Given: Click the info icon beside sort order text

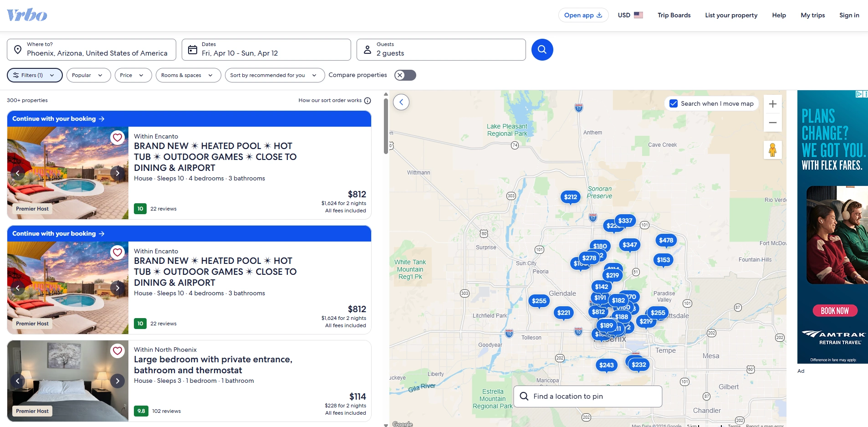Looking at the screenshot, I should click(x=368, y=101).
